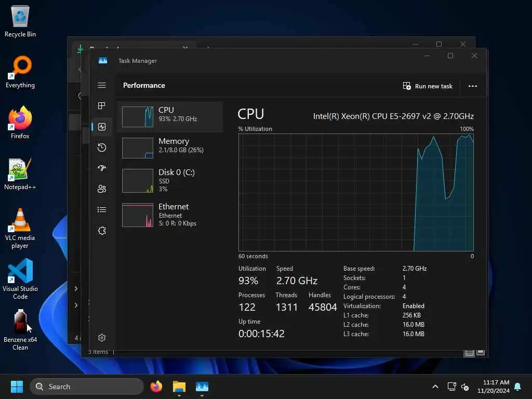Click the Logical processors label
This screenshot has height=399, width=532.
(x=369, y=297)
